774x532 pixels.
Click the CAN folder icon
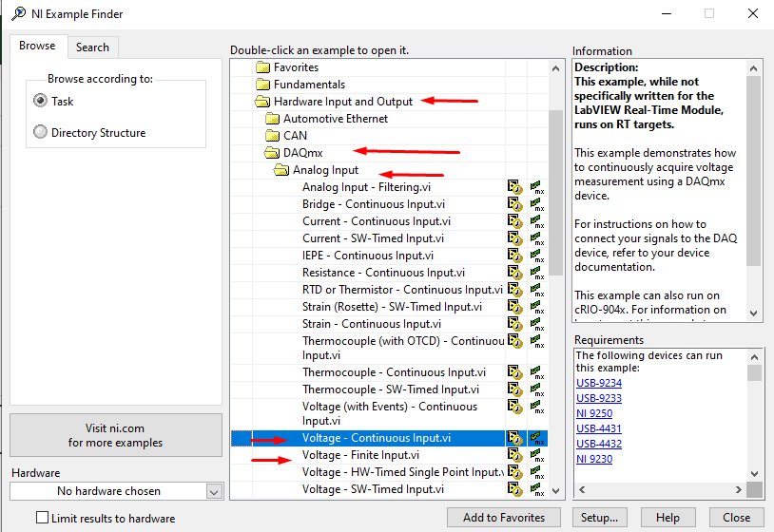click(x=273, y=136)
